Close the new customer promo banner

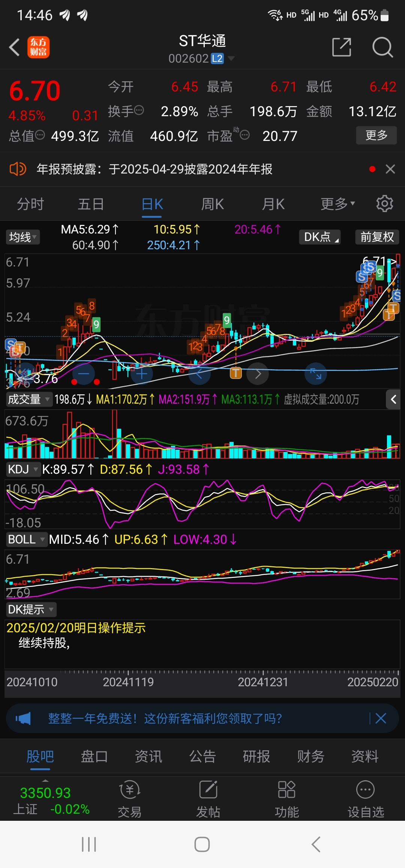[x=381, y=718]
